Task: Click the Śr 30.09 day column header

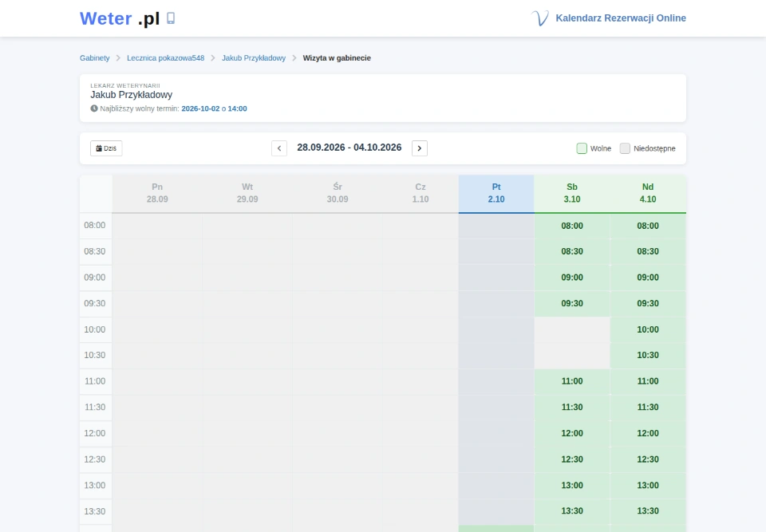Action: coord(338,194)
